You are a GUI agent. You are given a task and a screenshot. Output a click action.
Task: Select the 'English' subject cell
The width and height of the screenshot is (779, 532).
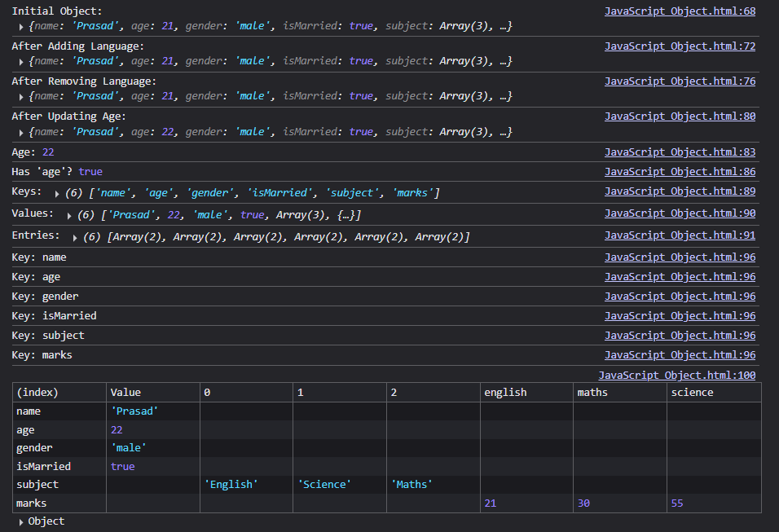pyautogui.click(x=231, y=484)
